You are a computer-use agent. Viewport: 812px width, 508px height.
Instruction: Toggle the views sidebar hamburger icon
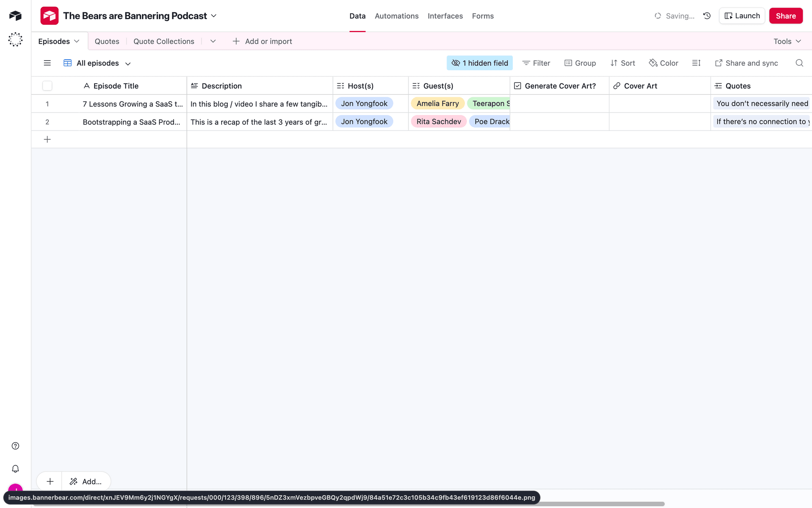pyautogui.click(x=47, y=63)
